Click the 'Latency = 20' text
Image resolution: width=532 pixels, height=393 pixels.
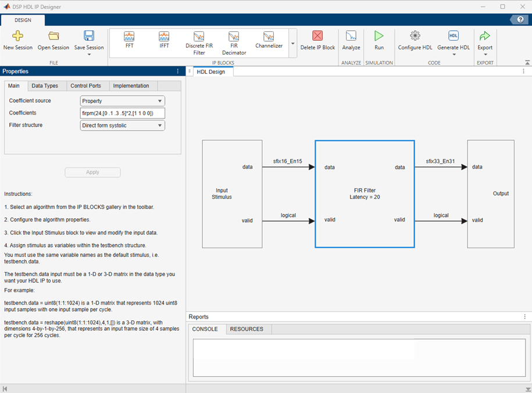[x=365, y=197]
